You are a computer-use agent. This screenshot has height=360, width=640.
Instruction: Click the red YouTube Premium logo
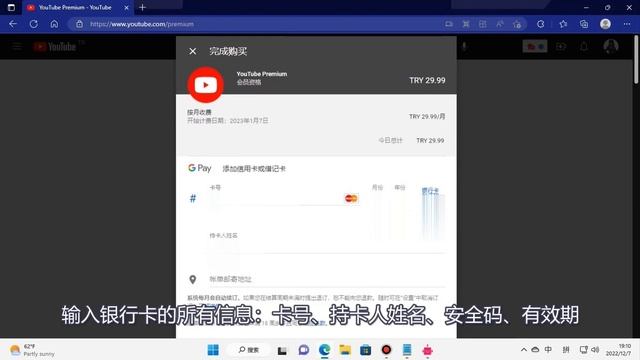tap(205, 85)
